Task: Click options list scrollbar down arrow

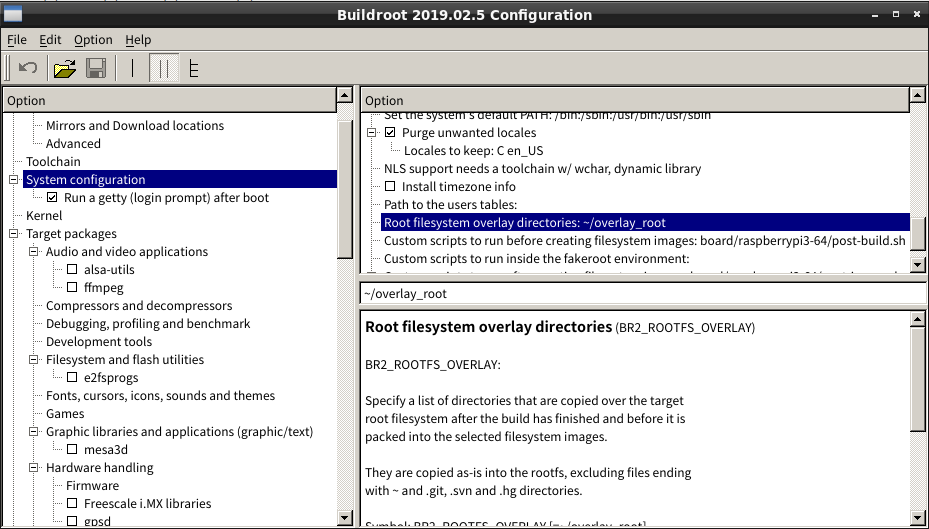Action: 917,264
